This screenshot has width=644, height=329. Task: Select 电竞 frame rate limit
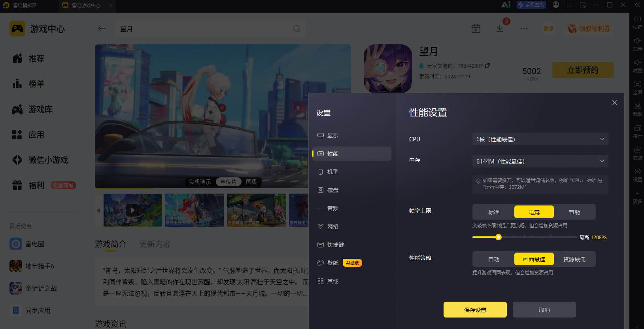[x=534, y=212]
